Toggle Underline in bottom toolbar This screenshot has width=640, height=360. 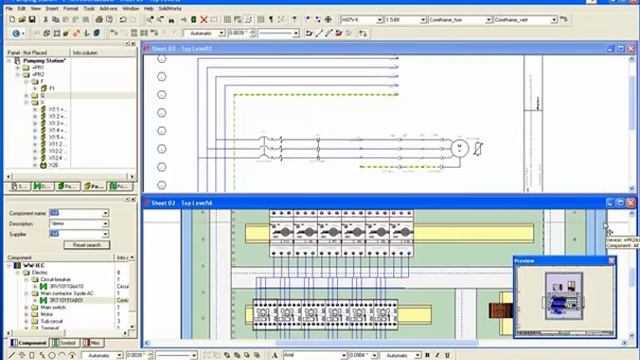pyautogui.click(x=447, y=356)
